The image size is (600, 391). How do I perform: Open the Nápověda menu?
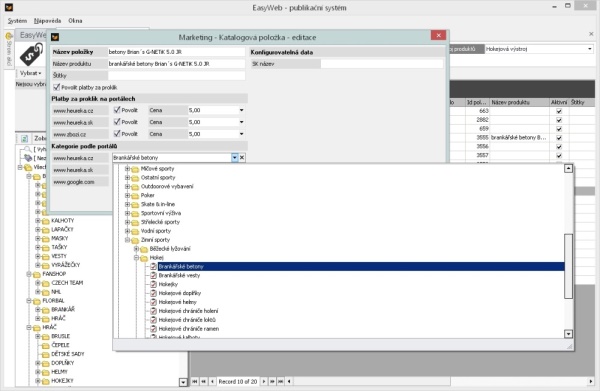click(x=47, y=21)
